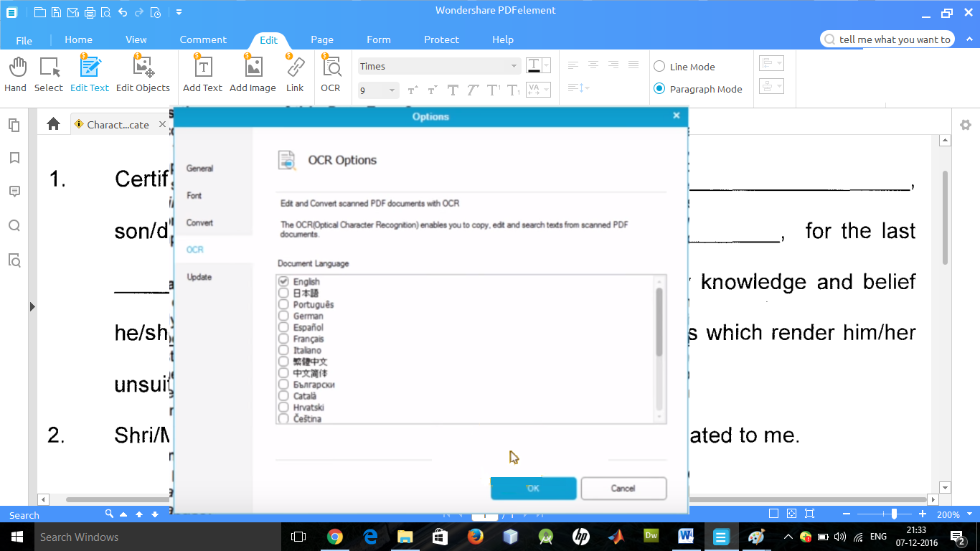The width and height of the screenshot is (980, 551).
Task: Open the 200% zoom level dropdown
Action: pyautogui.click(x=968, y=514)
